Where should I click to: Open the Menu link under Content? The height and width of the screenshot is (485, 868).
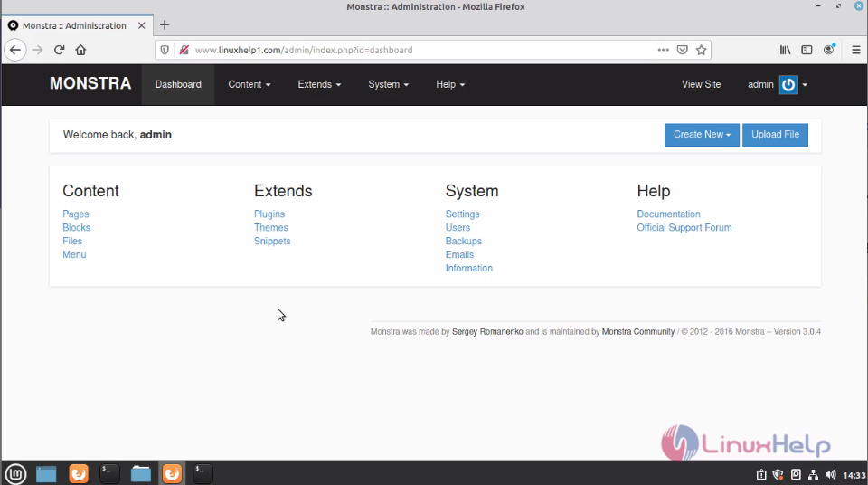(x=74, y=254)
